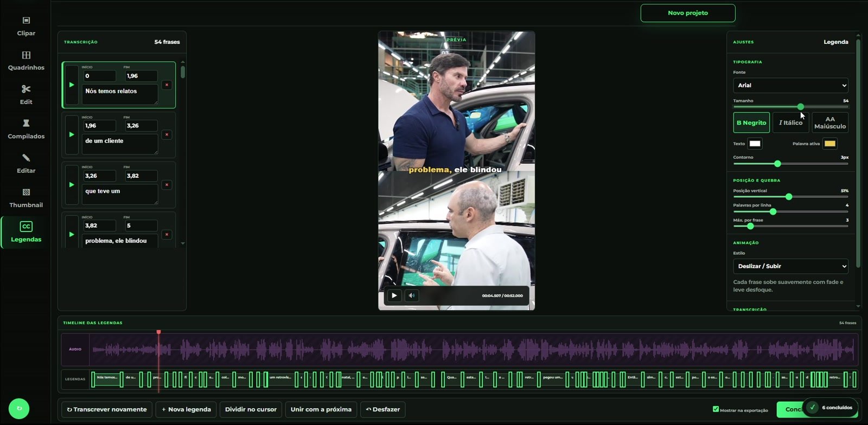Toggle Negrito bold formatting
This screenshot has height=425, width=868.
point(751,123)
